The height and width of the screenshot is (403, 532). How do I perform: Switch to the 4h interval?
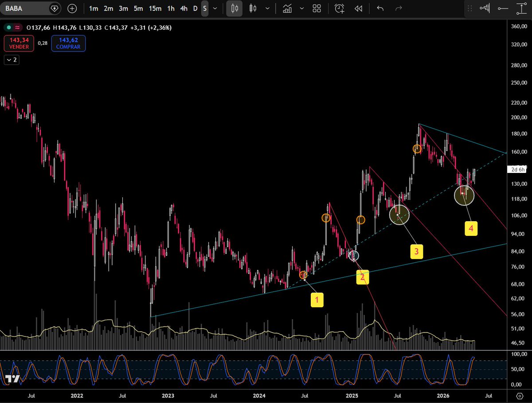[x=184, y=8]
